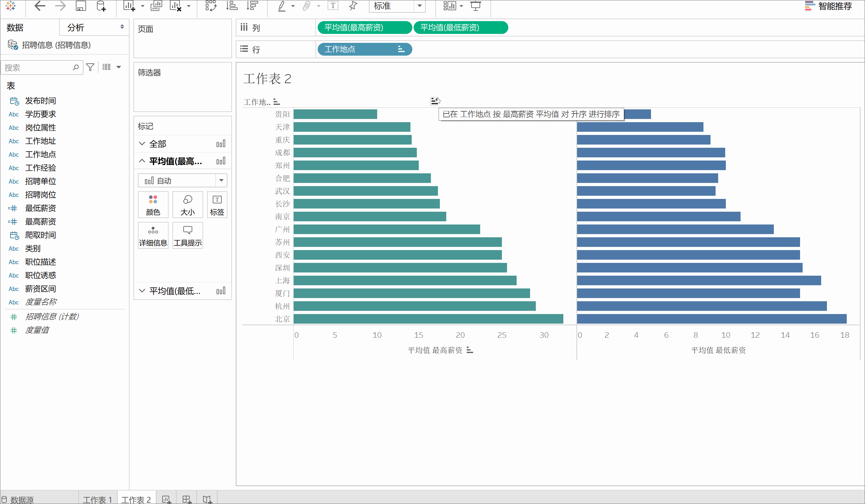The width and height of the screenshot is (865, 504).
Task: Click the swap rows and columns icon
Action: [211, 6]
